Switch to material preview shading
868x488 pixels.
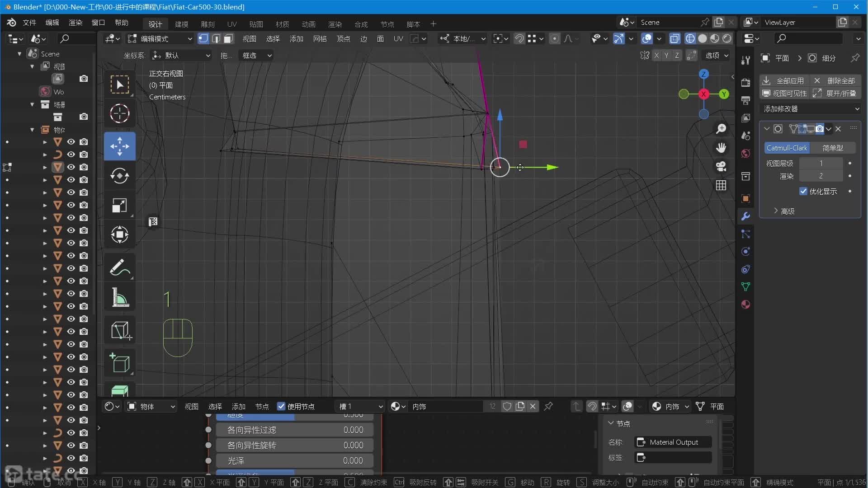(x=714, y=39)
